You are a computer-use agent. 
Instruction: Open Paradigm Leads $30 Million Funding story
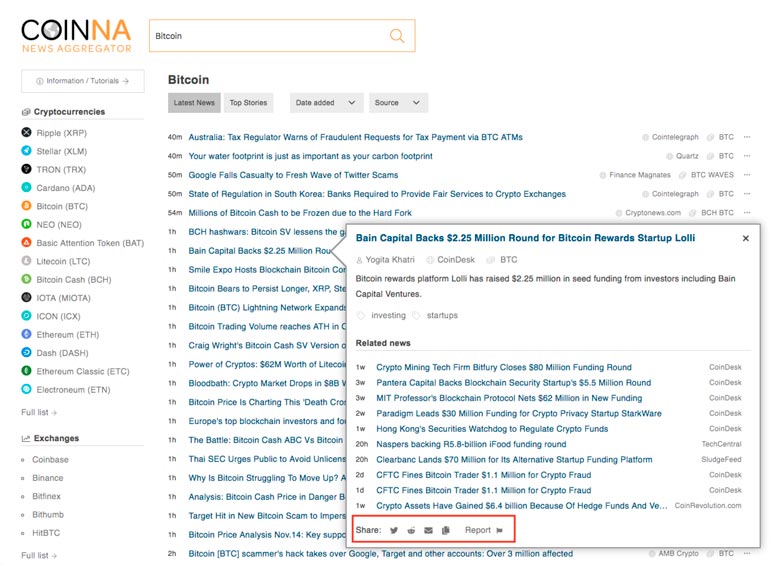point(519,414)
